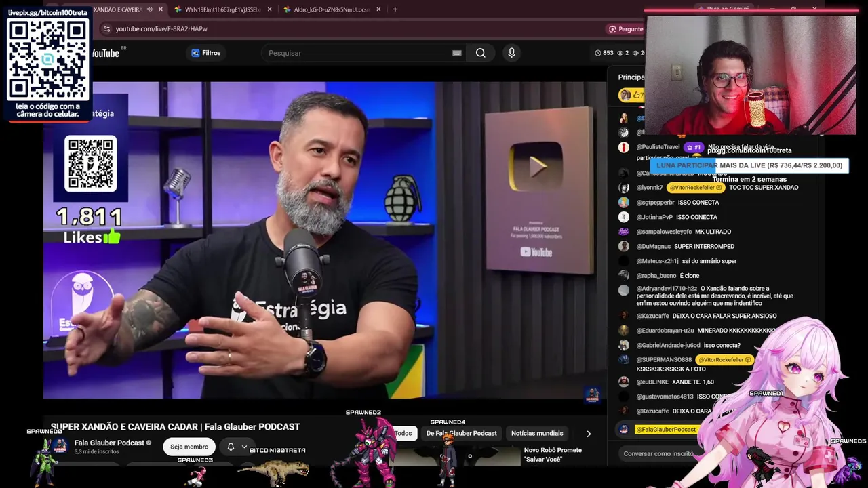The image size is (868, 488).
Task: Click the @SUPERMANSO888 chat avatar
Action: coord(624,360)
